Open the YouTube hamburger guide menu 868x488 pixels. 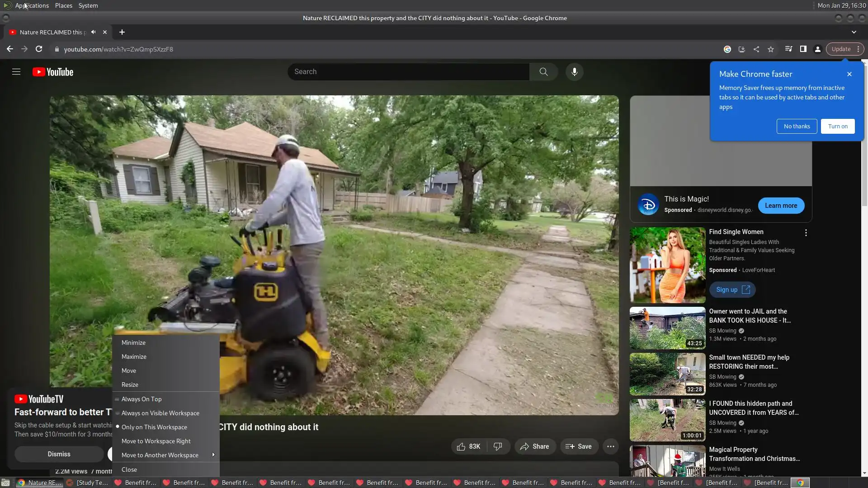coord(16,72)
